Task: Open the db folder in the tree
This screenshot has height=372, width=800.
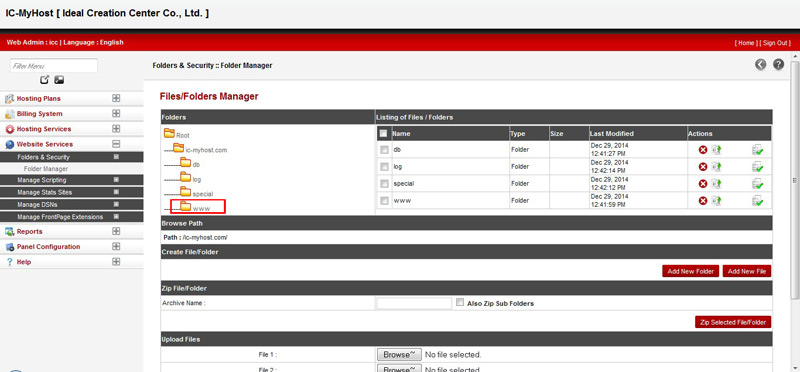Action: (x=190, y=164)
